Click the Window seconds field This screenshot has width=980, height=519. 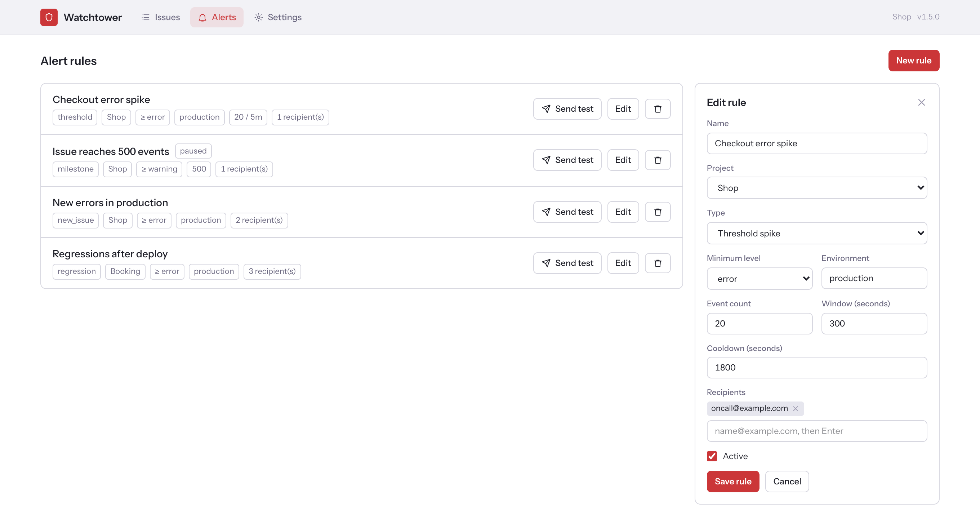tap(874, 323)
